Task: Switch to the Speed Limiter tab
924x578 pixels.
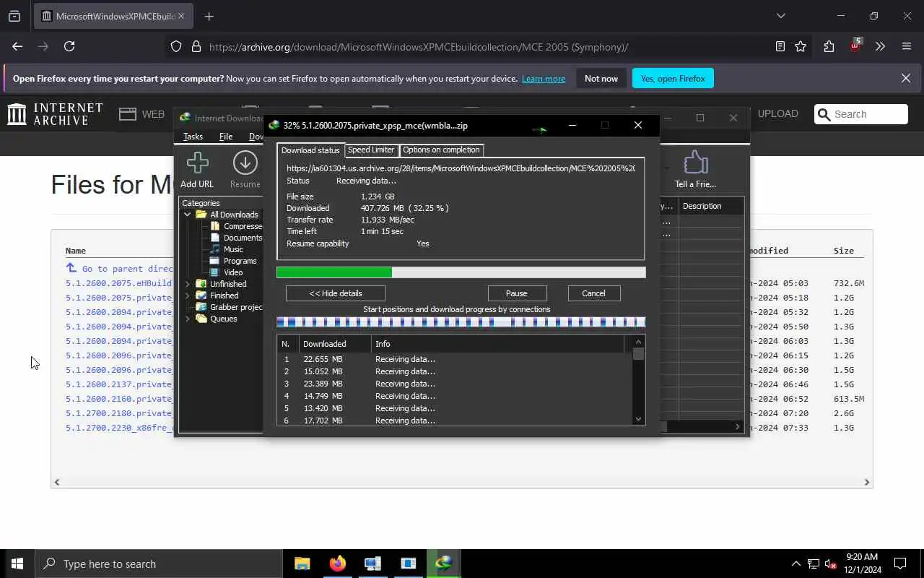Action: pyautogui.click(x=371, y=150)
